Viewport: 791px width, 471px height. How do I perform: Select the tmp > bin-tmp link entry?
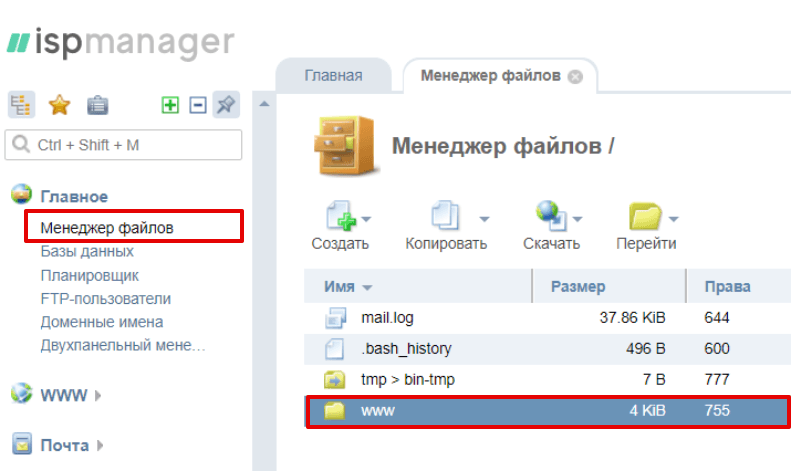(408, 379)
